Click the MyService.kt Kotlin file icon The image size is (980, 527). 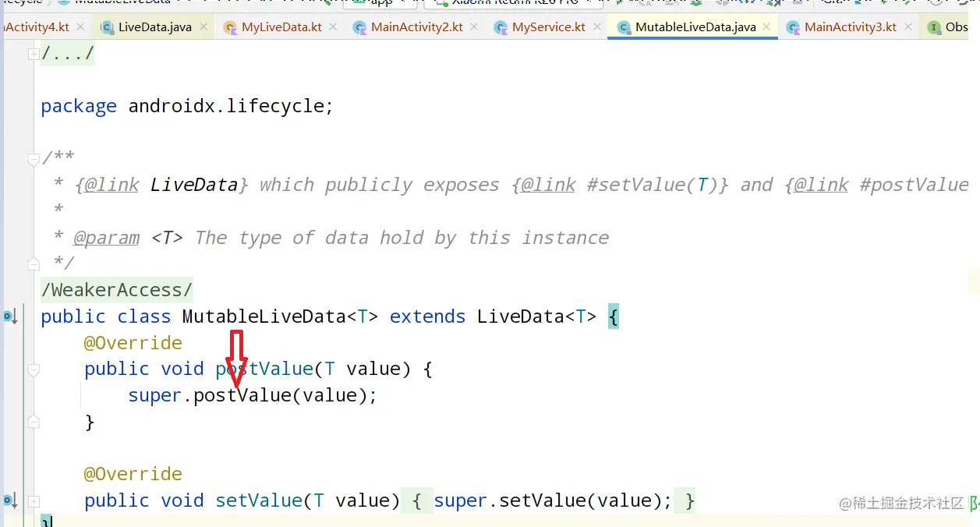coord(501,27)
